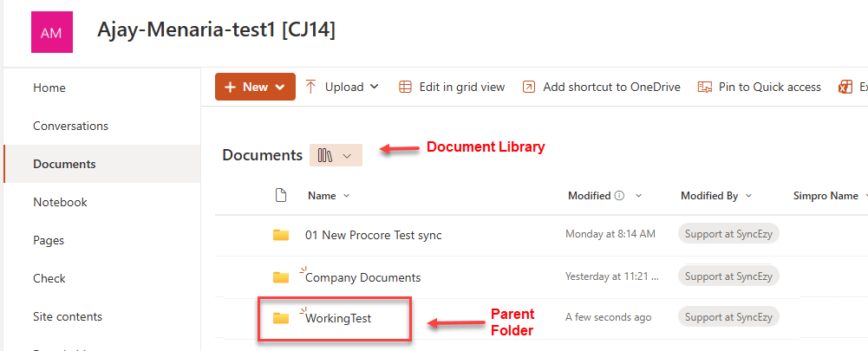
Task: Click the Edit in grid view icon
Action: [x=405, y=87]
